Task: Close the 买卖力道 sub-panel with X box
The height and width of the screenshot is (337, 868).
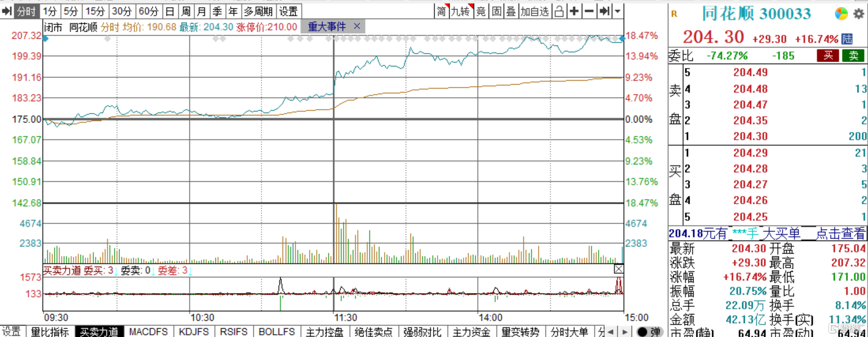Action: pos(618,269)
